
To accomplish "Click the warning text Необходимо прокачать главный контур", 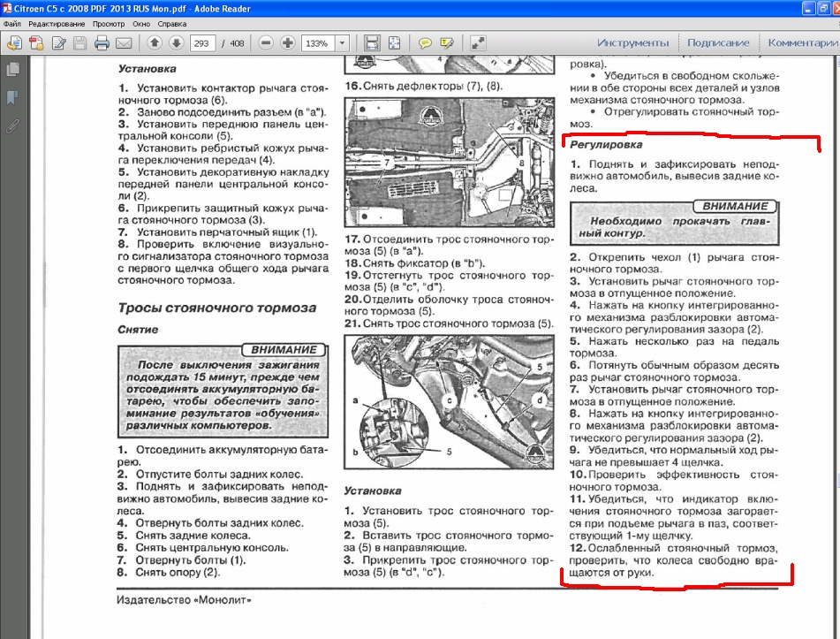I will [674, 227].
